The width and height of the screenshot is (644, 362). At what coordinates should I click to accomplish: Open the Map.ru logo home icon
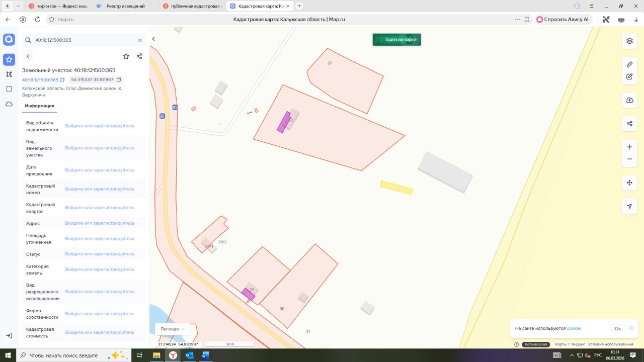(x=9, y=40)
